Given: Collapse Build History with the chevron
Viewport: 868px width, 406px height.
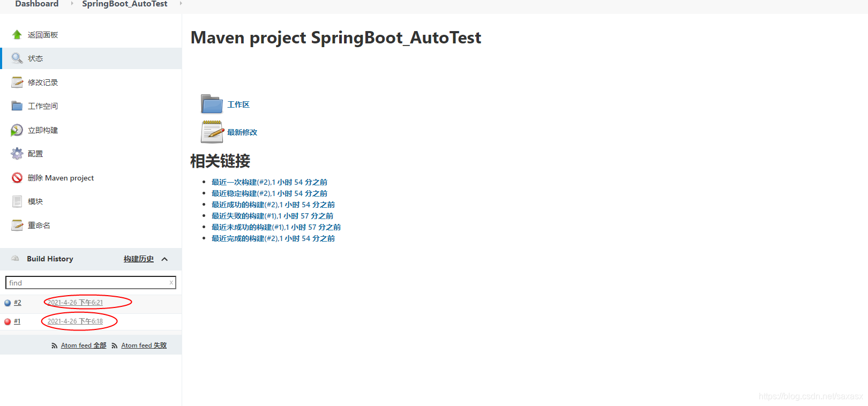Looking at the screenshot, I should 164,259.
